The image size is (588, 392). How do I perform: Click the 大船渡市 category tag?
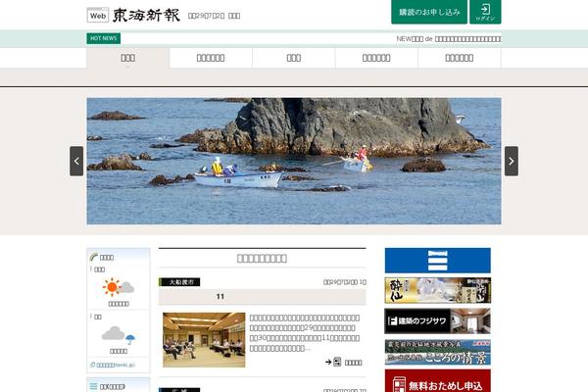[179, 282]
